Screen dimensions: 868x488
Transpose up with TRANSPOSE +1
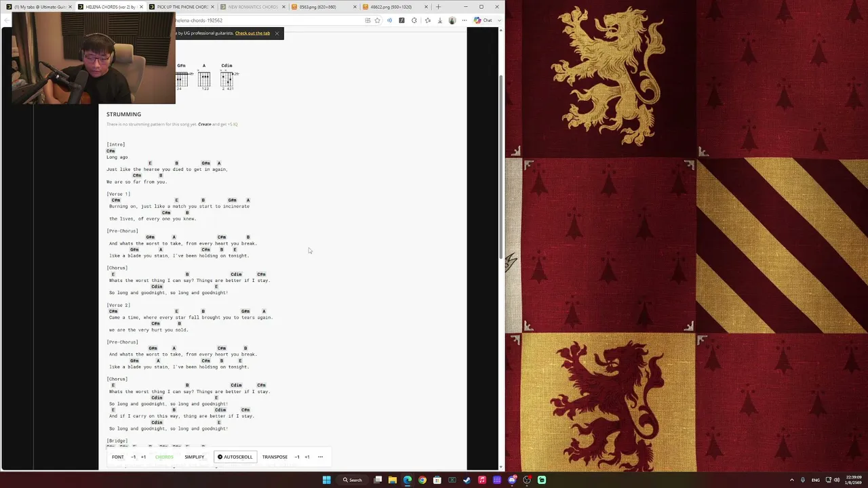(307, 457)
